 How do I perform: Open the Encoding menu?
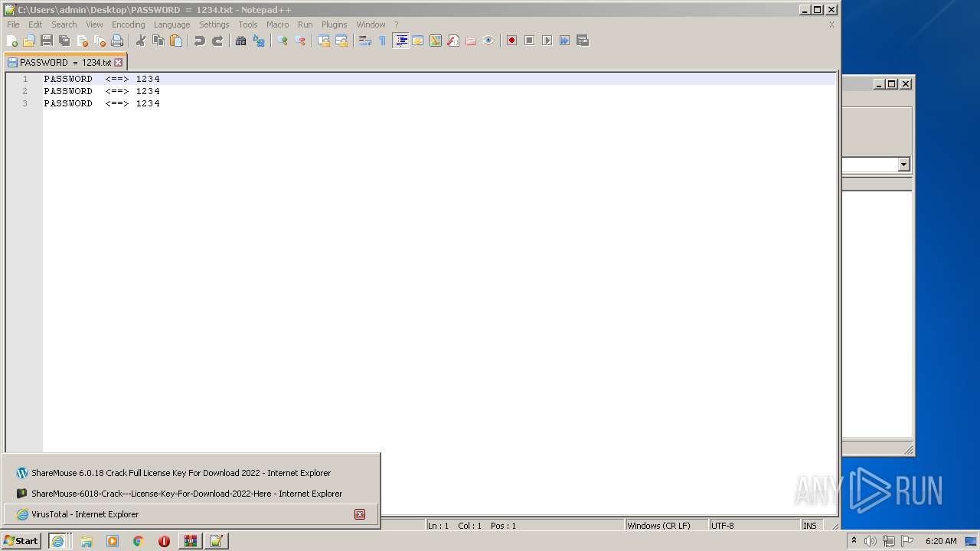[x=129, y=24]
